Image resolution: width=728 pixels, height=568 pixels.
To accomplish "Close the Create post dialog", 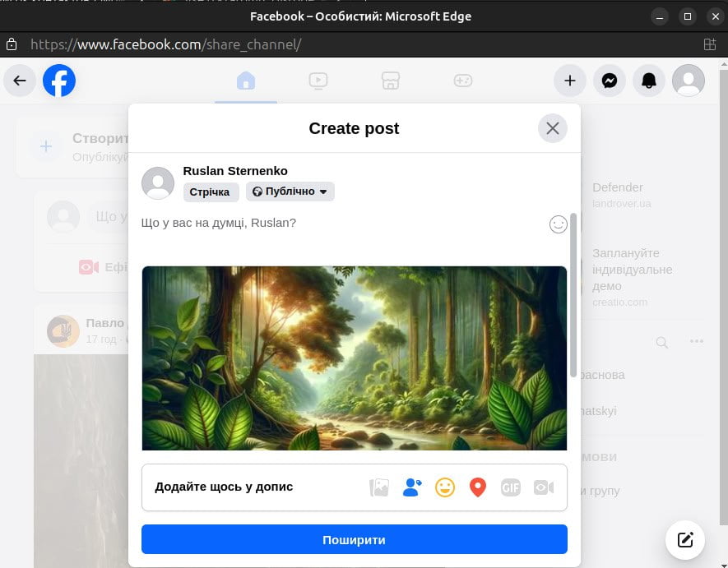I will click(x=553, y=128).
